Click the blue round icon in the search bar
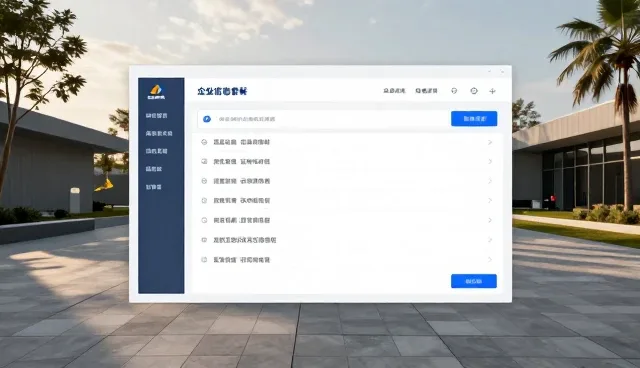 click(x=207, y=119)
